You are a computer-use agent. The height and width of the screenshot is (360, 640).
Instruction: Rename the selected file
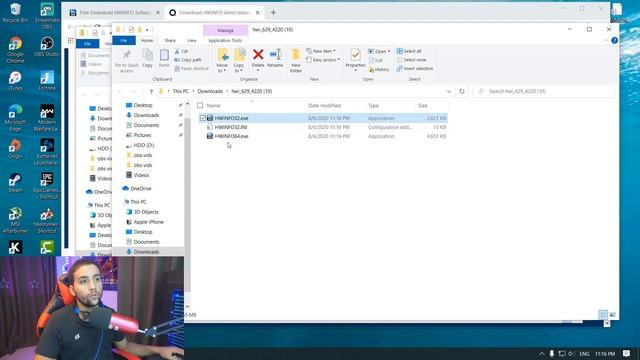(x=275, y=58)
